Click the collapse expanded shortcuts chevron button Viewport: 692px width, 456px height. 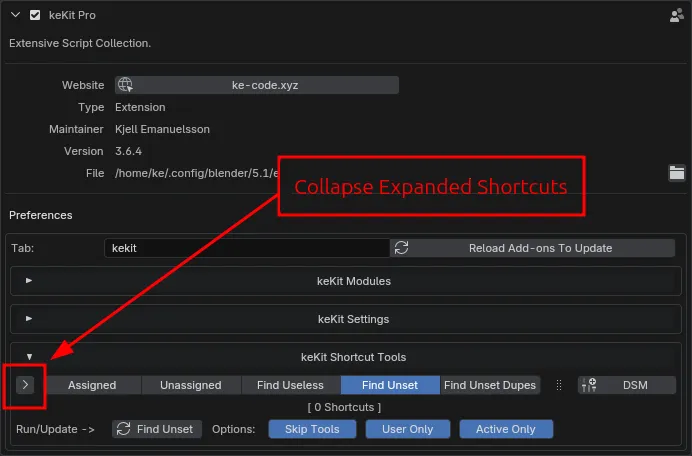tap(26, 385)
